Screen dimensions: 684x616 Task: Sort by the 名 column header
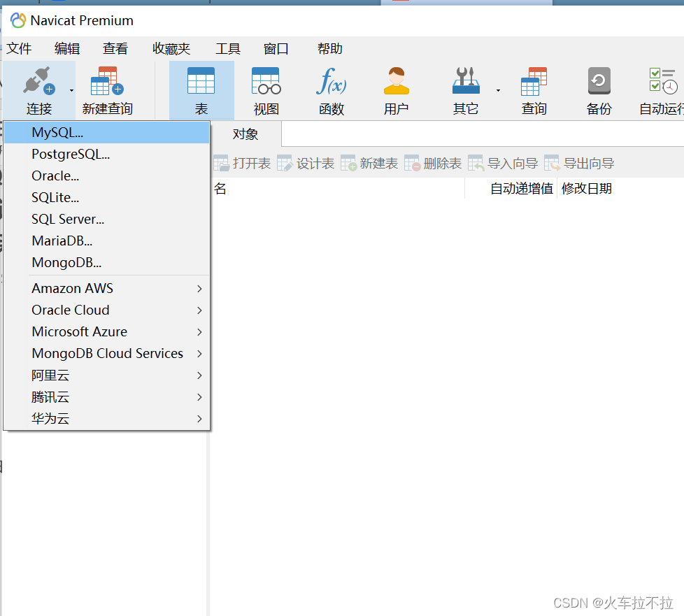tap(338, 189)
